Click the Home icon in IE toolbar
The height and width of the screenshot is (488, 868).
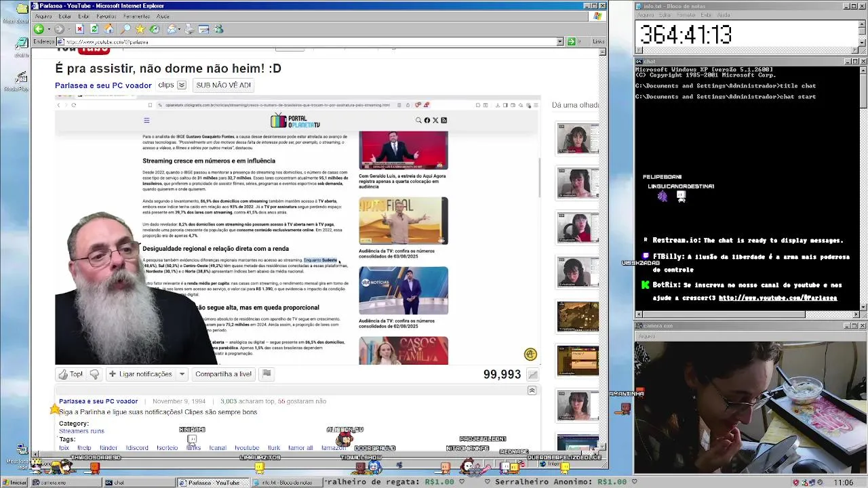click(109, 29)
